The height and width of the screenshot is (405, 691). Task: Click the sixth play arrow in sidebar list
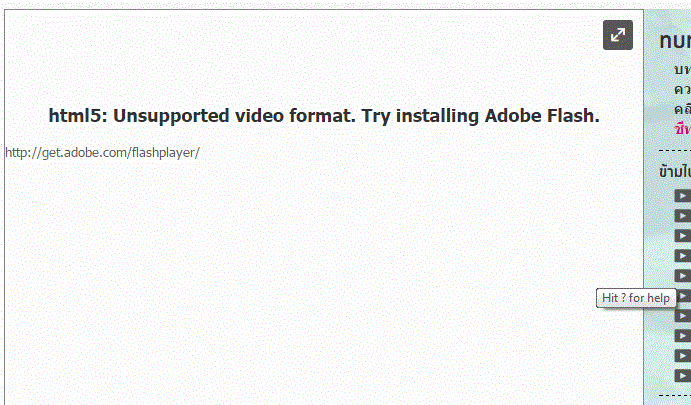(682, 296)
